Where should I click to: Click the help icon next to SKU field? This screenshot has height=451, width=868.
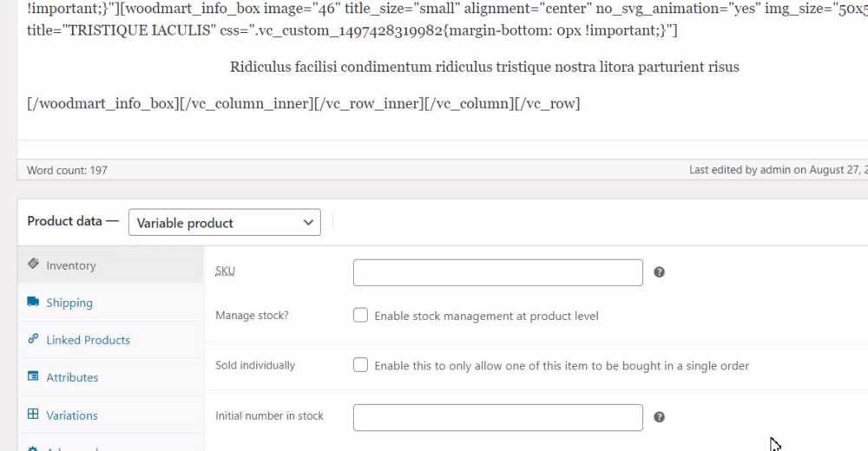point(659,272)
